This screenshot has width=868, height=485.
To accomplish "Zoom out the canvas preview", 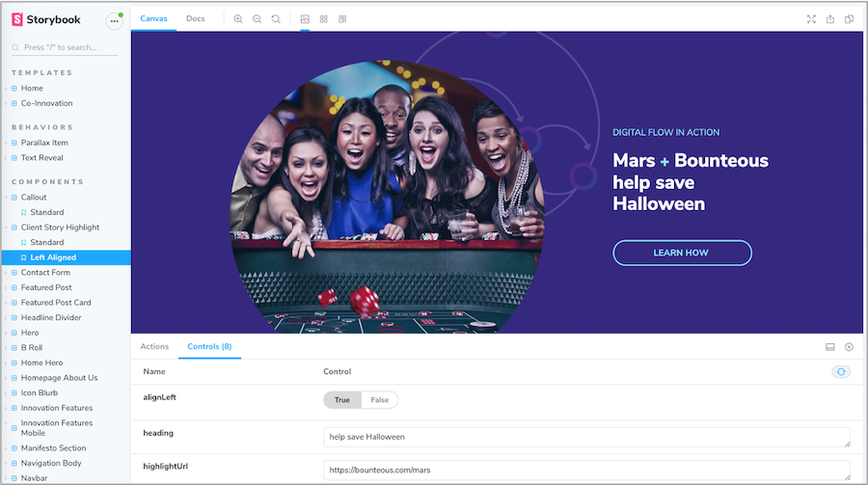I will click(257, 19).
